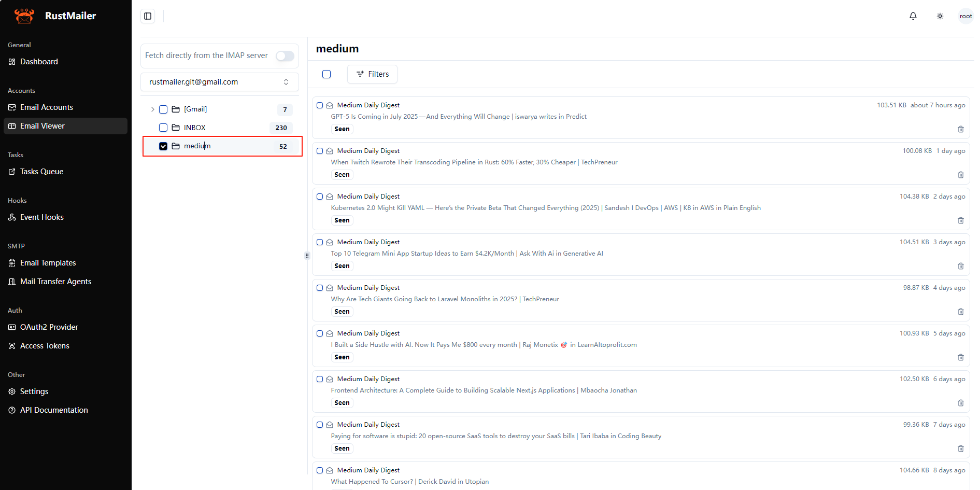Click the medium folder icon
The height and width of the screenshot is (490, 980).
[176, 146]
